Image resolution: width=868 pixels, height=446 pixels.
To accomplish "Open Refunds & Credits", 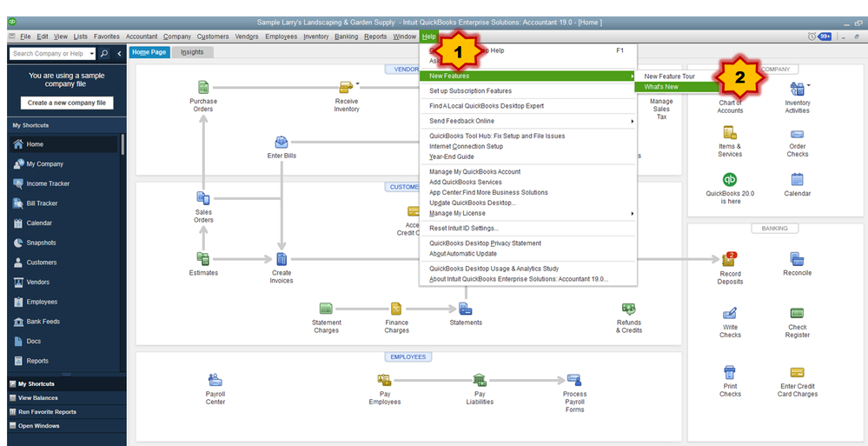I will click(628, 309).
